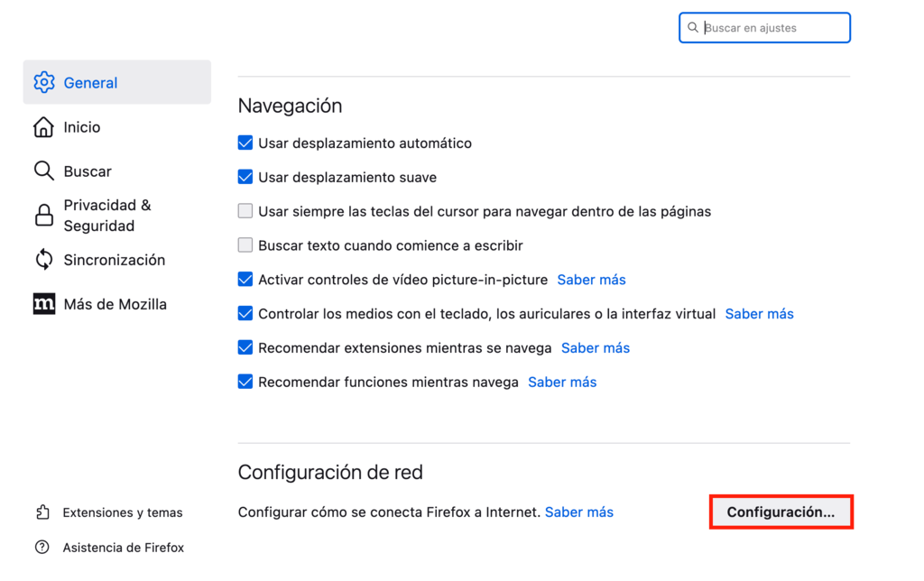Open Configuración... for network settings
The image size is (924, 581).
click(x=780, y=512)
